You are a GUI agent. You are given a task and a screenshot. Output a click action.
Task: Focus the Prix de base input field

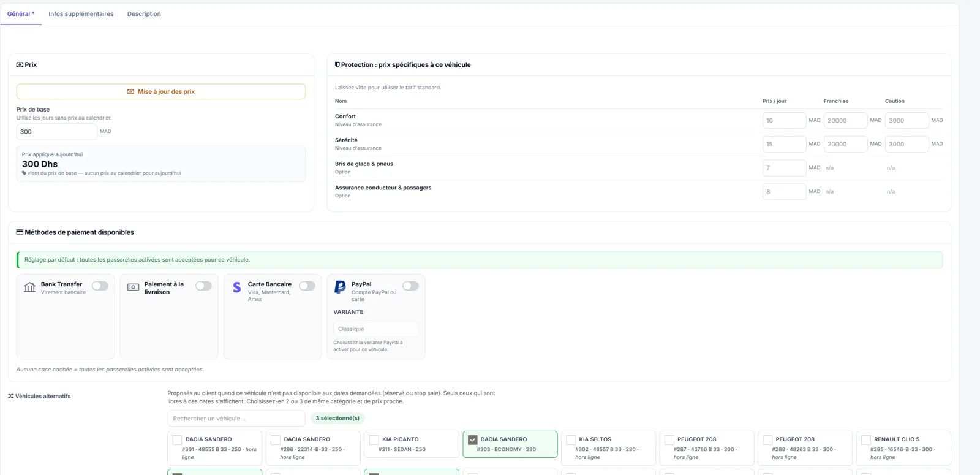coord(56,132)
